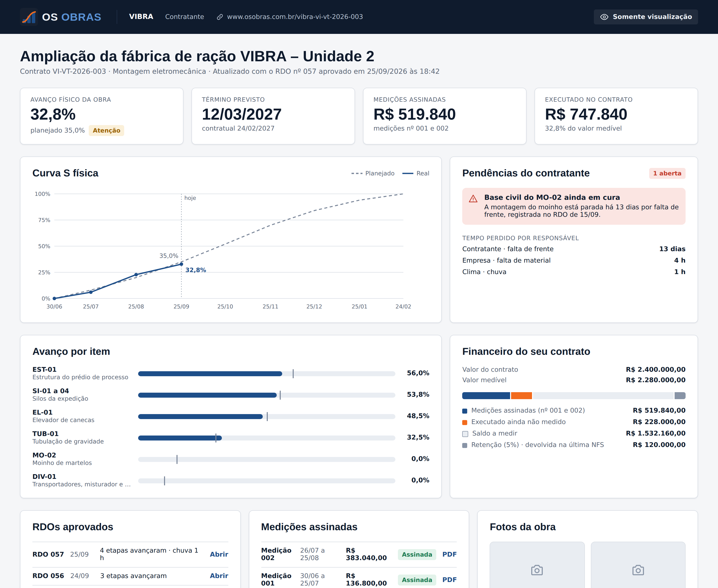
Task: Click the 'Clima · chuva' row
Action: point(574,272)
